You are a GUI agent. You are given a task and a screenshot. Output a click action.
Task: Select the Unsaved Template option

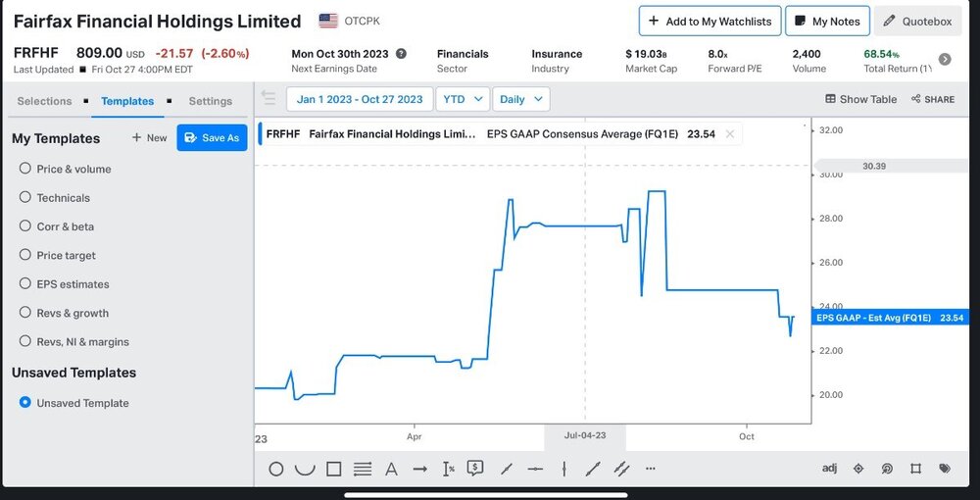pyautogui.click(x=74, y=403)
